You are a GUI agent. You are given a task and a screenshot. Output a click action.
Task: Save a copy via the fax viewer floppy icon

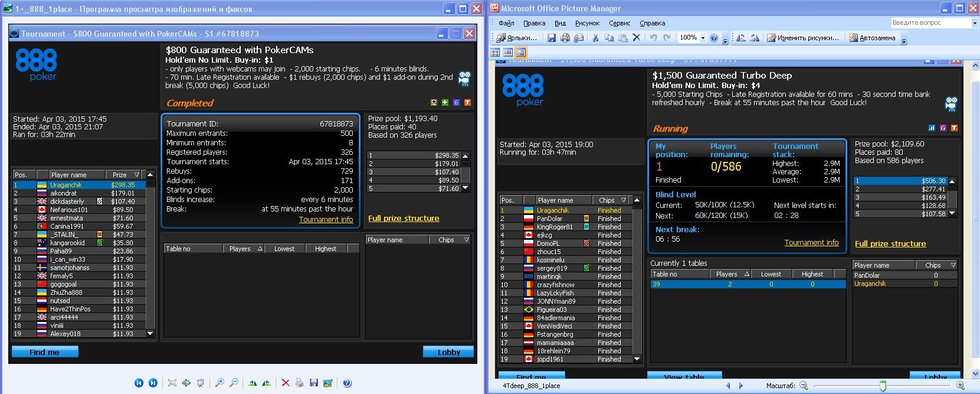pos(314,383)
